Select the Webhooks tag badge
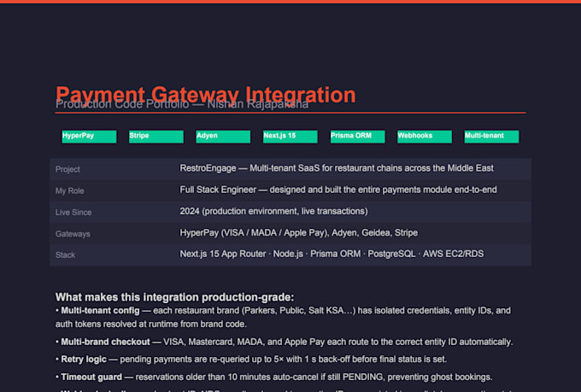Screen dimensions: 581x392 point(425,137)
